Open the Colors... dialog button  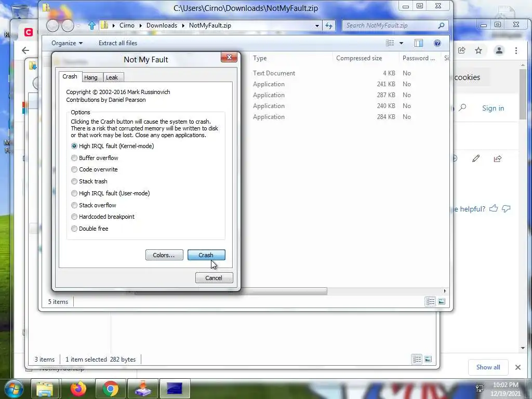(x=164, y=255)
